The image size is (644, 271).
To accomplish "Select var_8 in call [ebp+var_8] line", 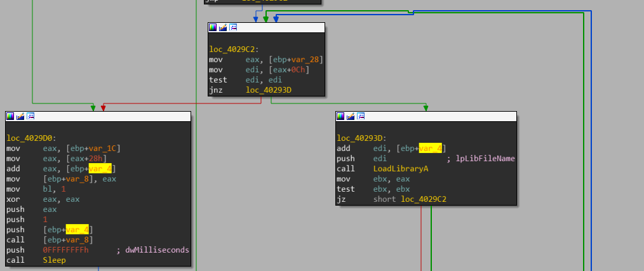I will (x=77, y=240).
